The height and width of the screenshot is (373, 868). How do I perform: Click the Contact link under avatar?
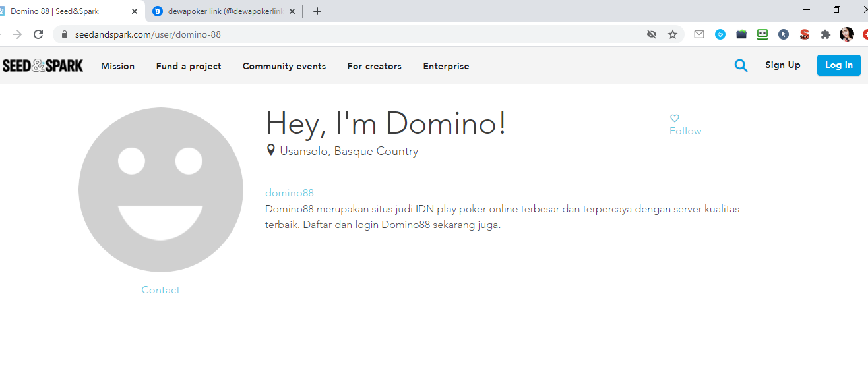pos(160,290)
